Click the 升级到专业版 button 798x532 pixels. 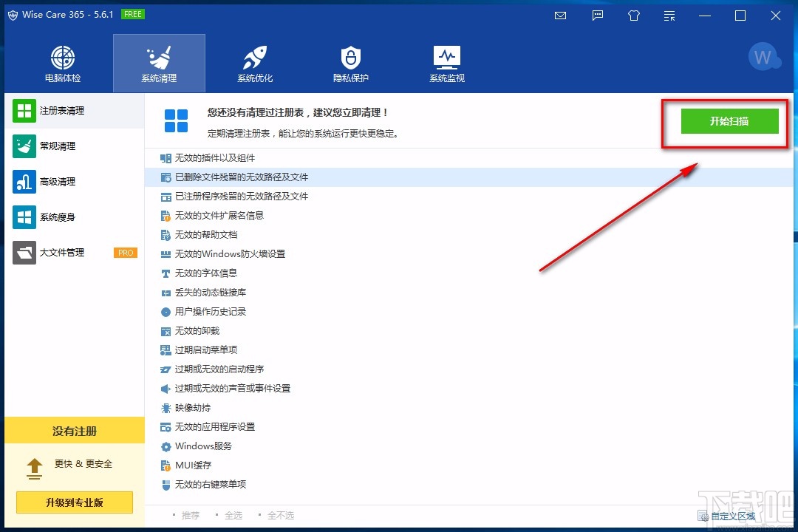tap(75, 502)
